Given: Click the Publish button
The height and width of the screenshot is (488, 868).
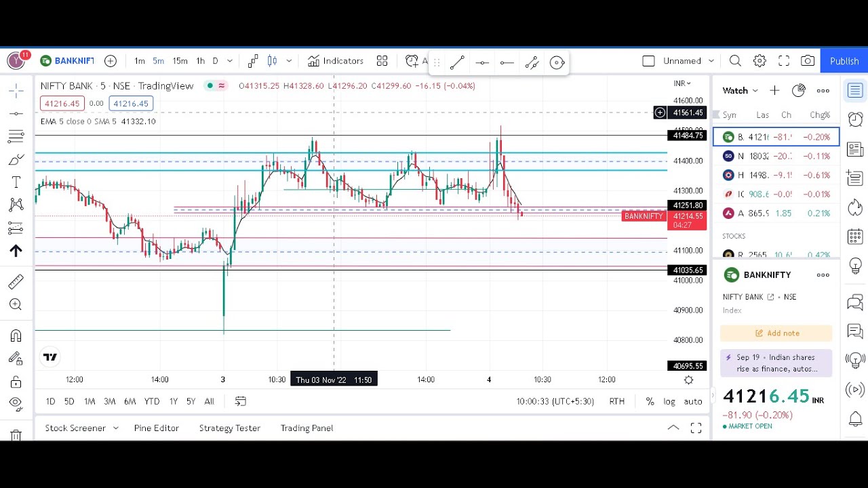Looking at the screenshot, I should tap(844, 61).
